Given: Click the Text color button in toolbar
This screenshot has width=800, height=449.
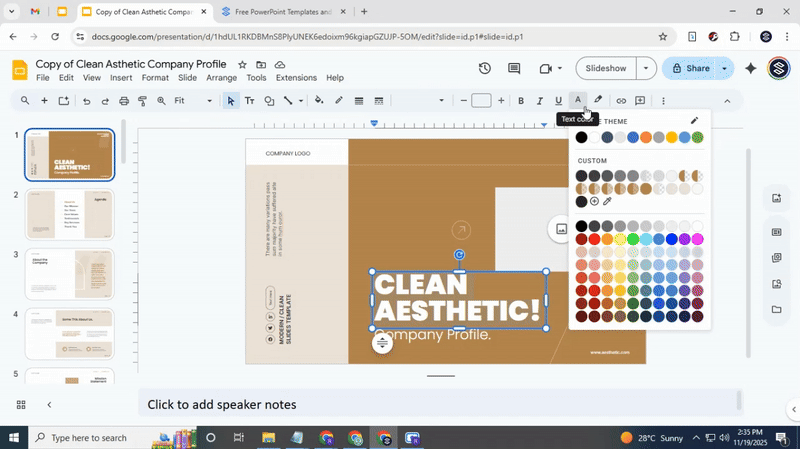Looking at the screenshot, I should point(577,100).
